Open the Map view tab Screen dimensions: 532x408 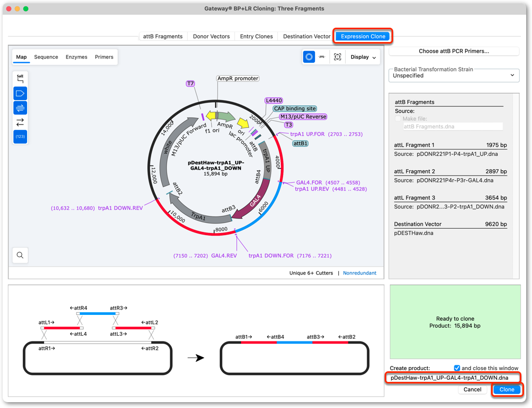[21, 57]
